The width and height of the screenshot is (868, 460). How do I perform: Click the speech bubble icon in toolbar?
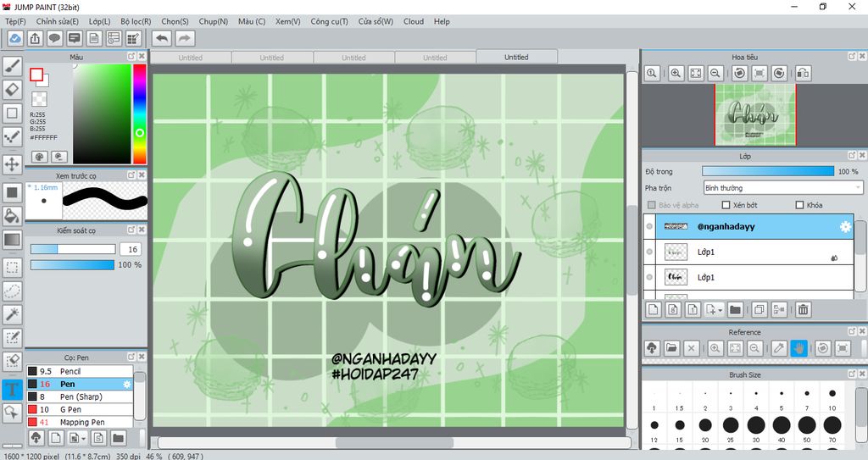[x=54, y=38]
